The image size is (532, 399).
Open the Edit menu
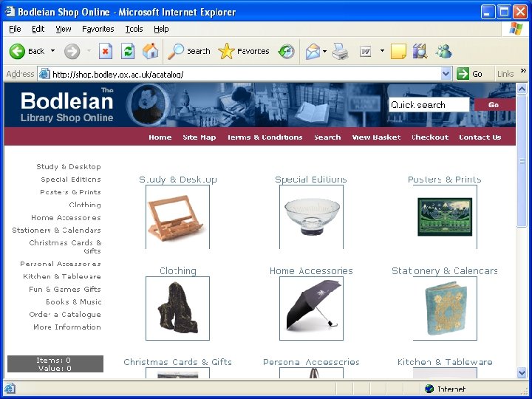coord(38,29)
